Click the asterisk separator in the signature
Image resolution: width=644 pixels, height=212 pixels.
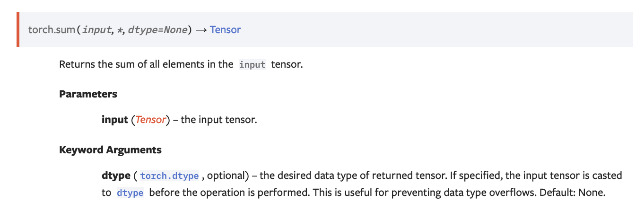tap(119, 30)
